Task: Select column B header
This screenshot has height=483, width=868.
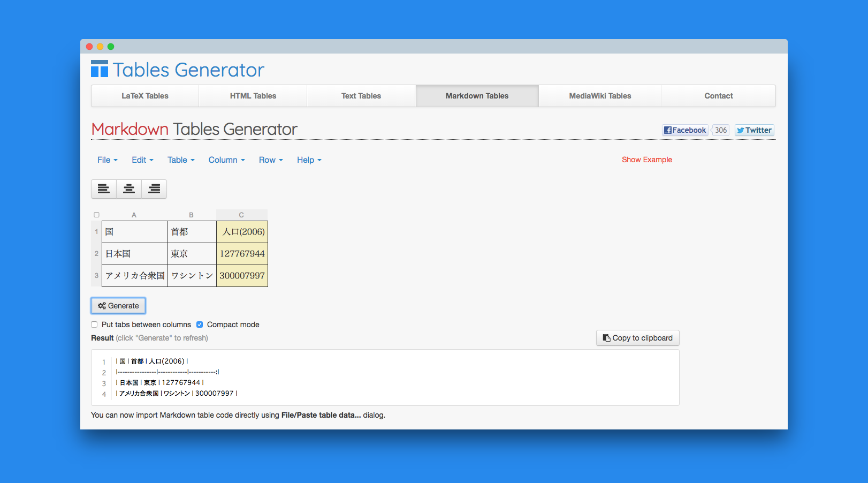Action: click(x=192, y=215)
